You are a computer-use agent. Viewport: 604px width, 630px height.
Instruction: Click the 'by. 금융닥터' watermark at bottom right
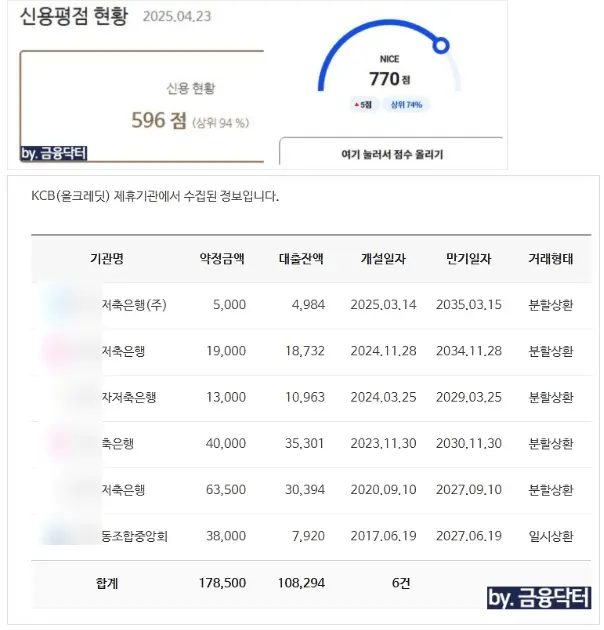click(x=539, y=598)
